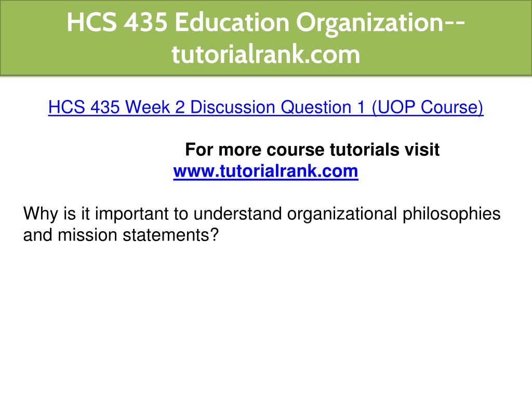Screen dimensions: 532x399
Task: Click the word 'philosophies' in the question
Action: pyautogui.click(x=451, y=214)
